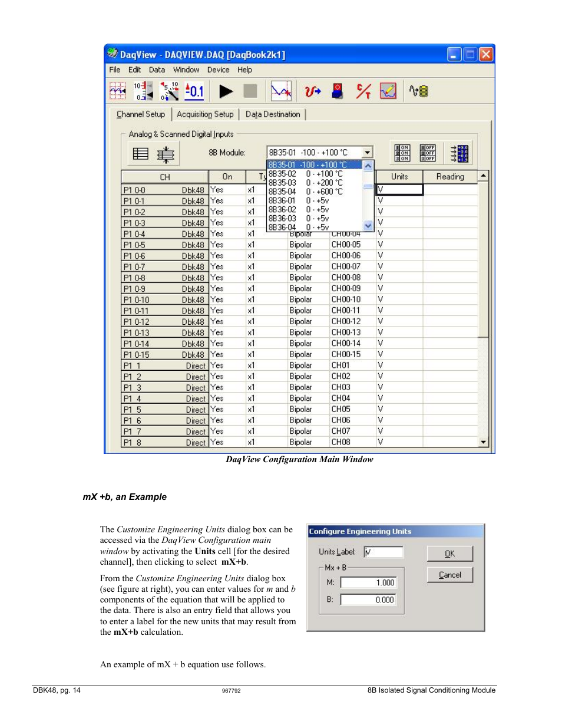Click channel table scrollbar up arrow
The width and height of the screenshot is (562, 728).
(x=484, y=176)
